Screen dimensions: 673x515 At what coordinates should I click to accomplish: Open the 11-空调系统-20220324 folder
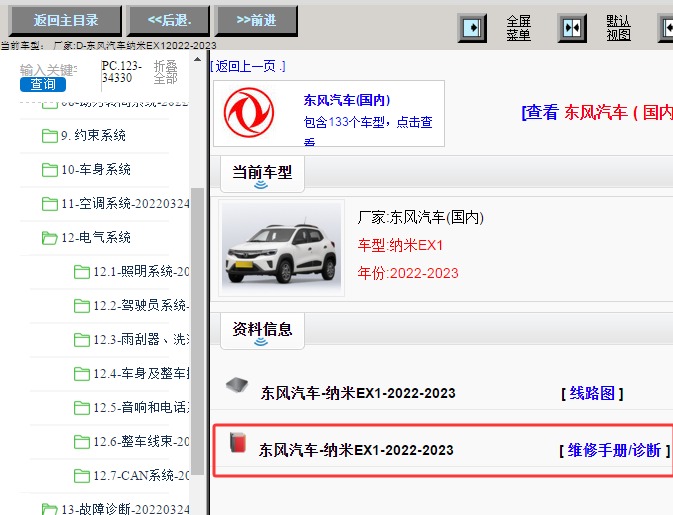click(125, 203)
